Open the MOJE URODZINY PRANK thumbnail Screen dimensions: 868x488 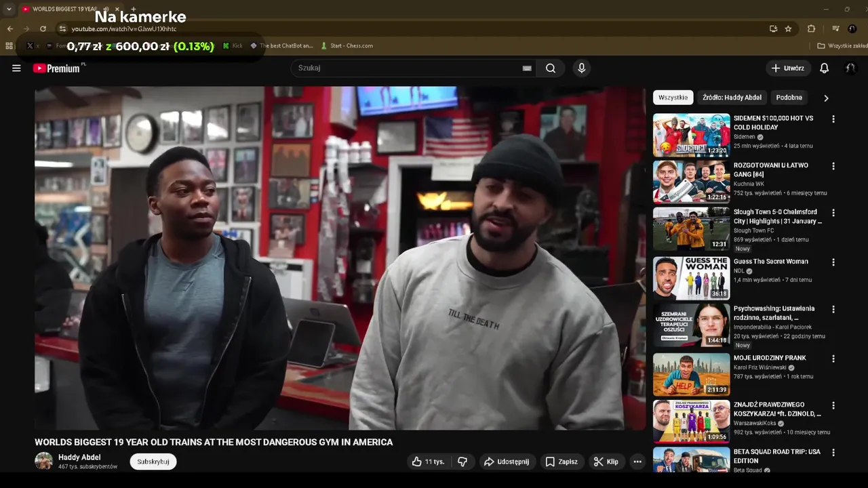[691, 374]
